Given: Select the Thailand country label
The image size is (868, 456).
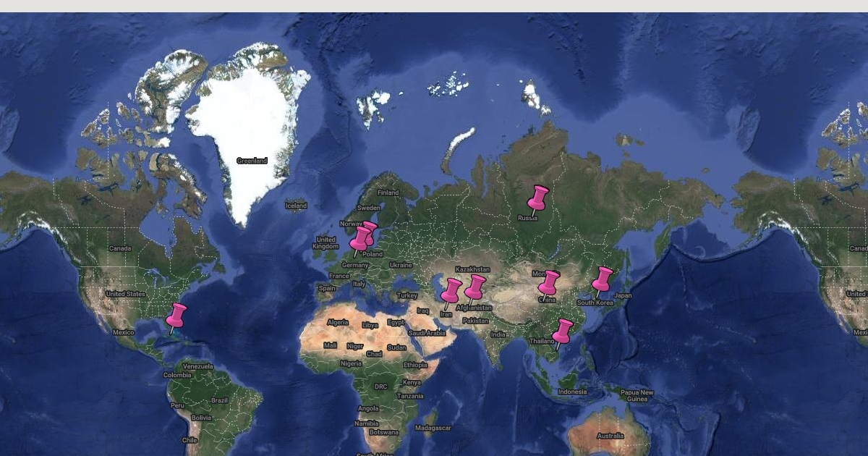Looking at the screenshot, I should click(542, 341).
